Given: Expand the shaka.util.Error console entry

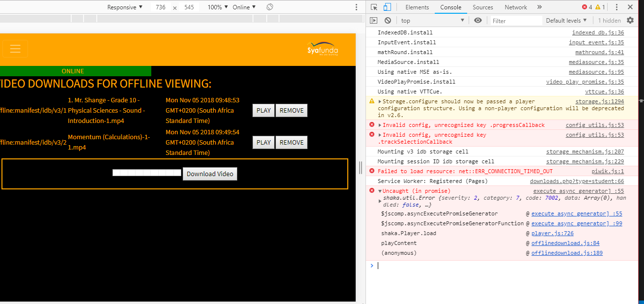Looking at the screenshot, I should pos(381,200).
